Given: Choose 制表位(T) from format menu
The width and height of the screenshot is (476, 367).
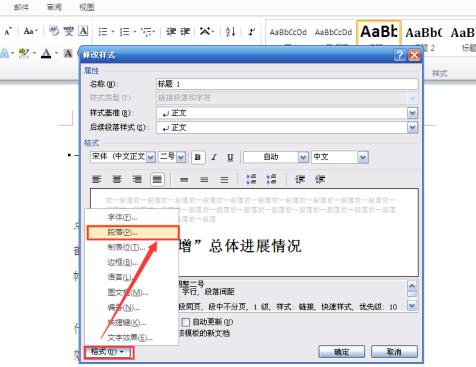Looking at the screenshot, I should (x=132, y=247).
